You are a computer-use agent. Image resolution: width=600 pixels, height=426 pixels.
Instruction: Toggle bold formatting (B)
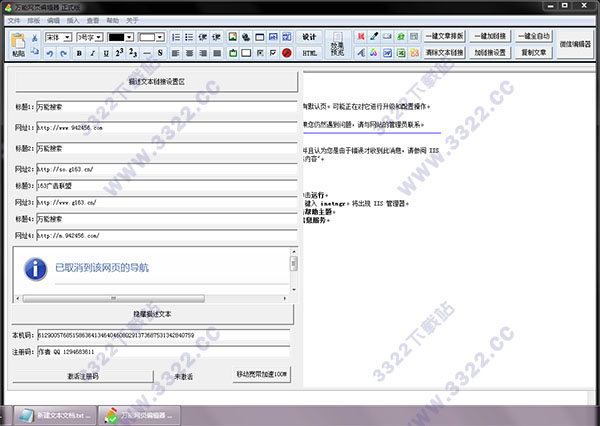tap(79, 53)
